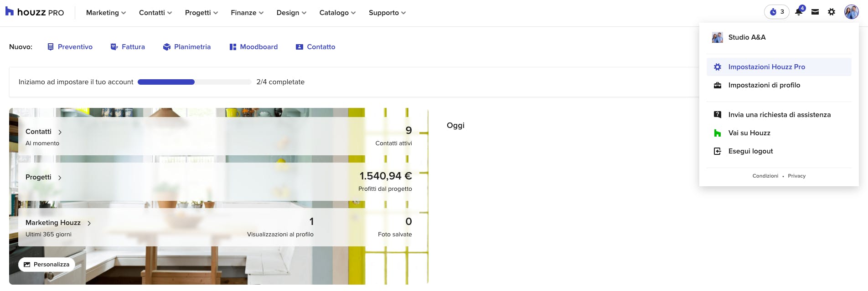Click the settings gear in header

(x=832, y=12)
